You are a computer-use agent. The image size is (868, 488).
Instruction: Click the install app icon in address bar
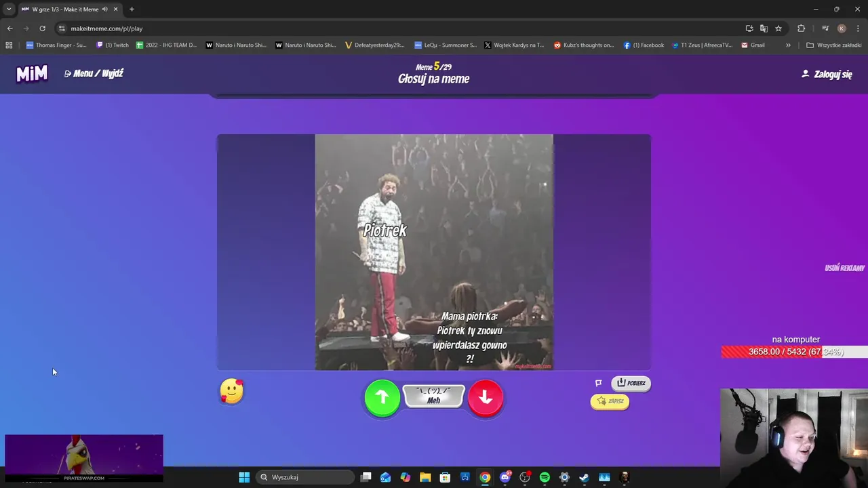click(749, 28)
